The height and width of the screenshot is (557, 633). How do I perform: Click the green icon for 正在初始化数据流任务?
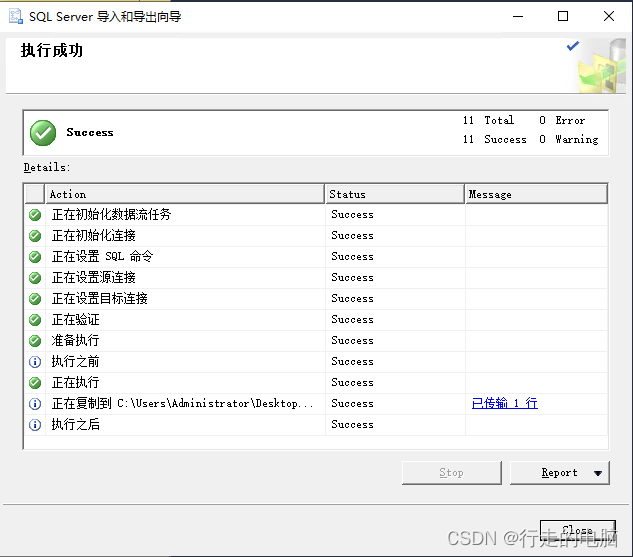point(35,215)
